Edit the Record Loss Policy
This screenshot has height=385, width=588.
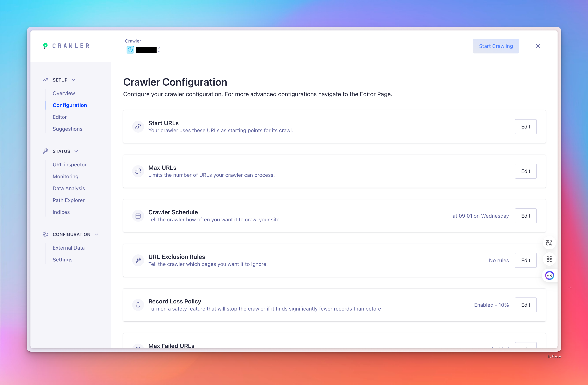tap(525, 305)
